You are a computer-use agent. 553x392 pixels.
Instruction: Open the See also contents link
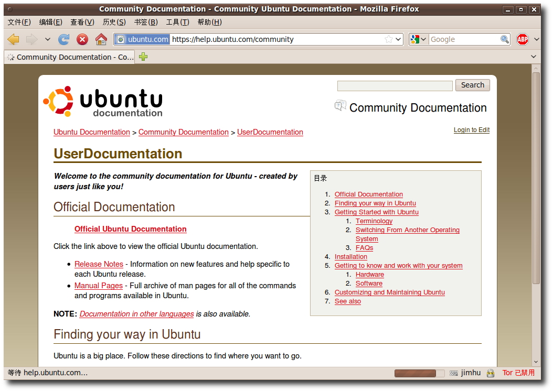[348, 301]
